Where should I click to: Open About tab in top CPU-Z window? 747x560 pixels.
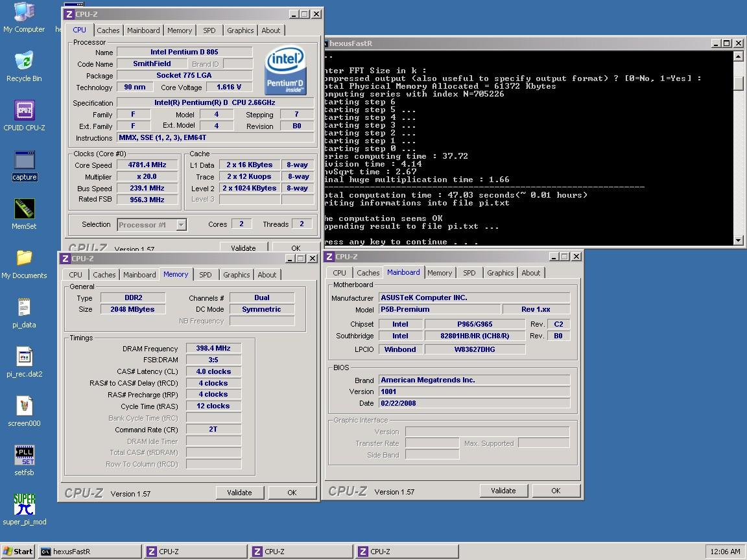(270, 30)
